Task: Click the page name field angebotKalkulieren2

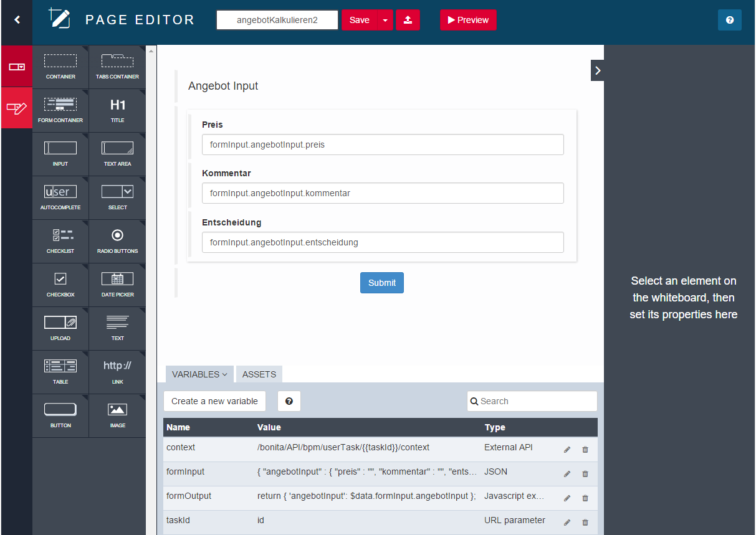Action: coord(277,20)
